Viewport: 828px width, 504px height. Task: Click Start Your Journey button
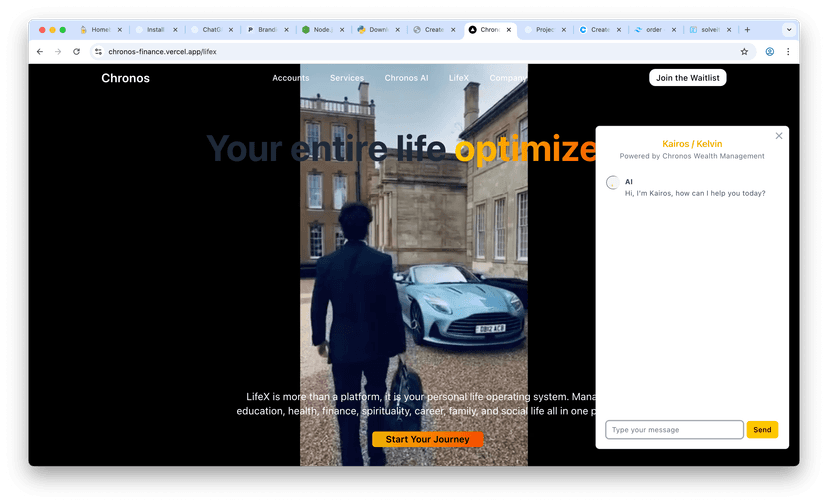(x=427, y=439)
